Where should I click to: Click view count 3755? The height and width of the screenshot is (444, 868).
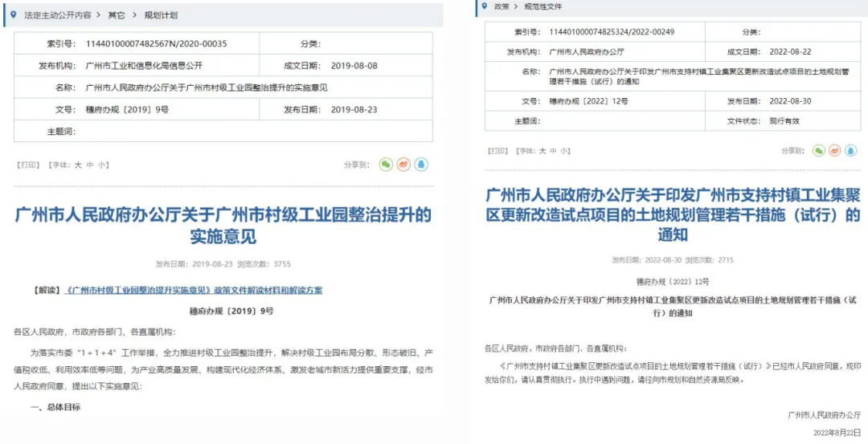282,263
